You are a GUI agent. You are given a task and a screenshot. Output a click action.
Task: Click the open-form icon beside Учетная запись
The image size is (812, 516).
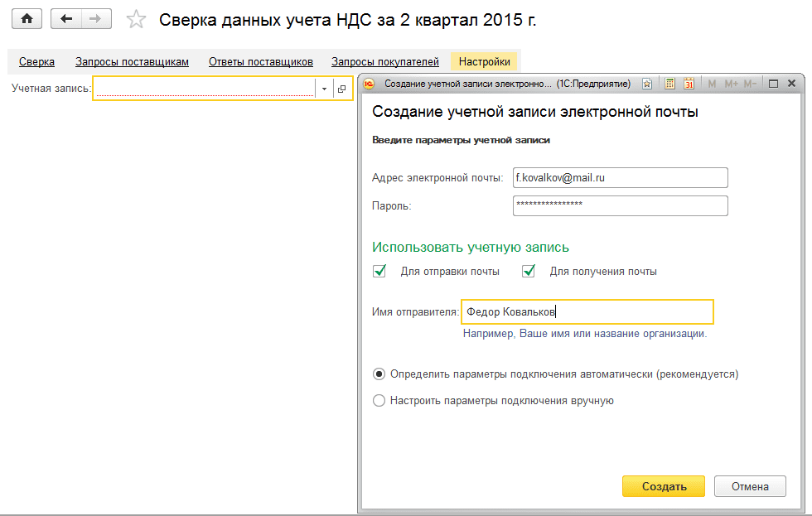coord(341,89)
